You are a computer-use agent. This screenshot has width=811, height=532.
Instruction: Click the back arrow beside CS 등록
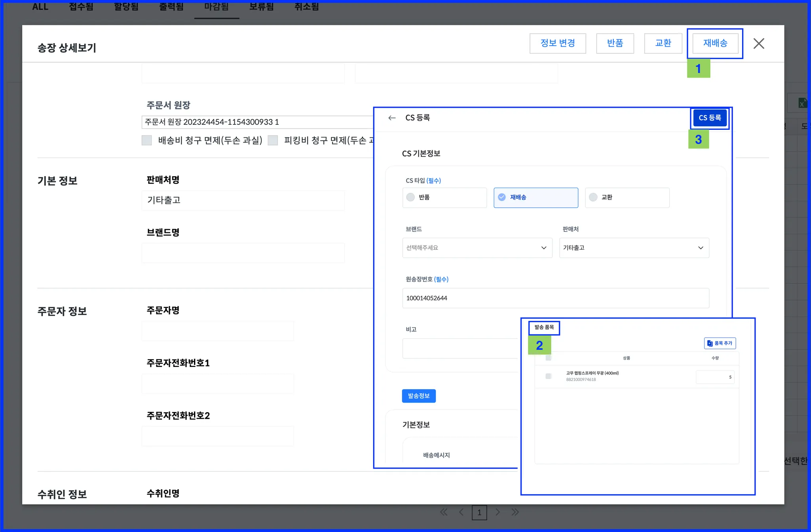pos(392,118)
